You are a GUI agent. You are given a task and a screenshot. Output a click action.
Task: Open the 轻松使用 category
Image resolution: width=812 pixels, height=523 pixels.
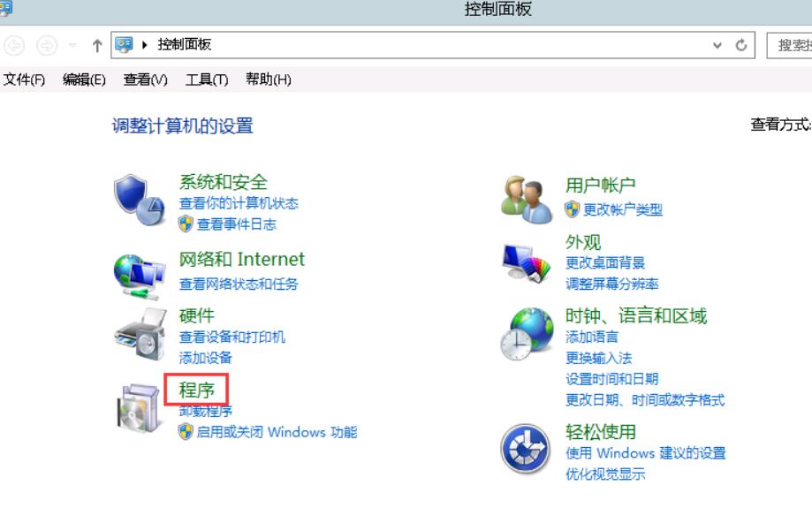pos(601,431)
